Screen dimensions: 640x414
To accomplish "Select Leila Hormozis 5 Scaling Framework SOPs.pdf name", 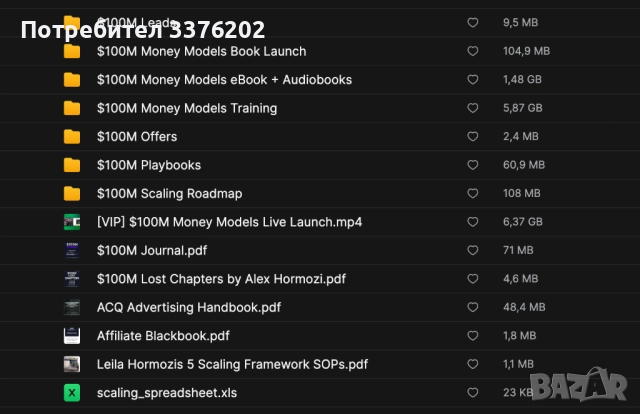I will 232,364.
